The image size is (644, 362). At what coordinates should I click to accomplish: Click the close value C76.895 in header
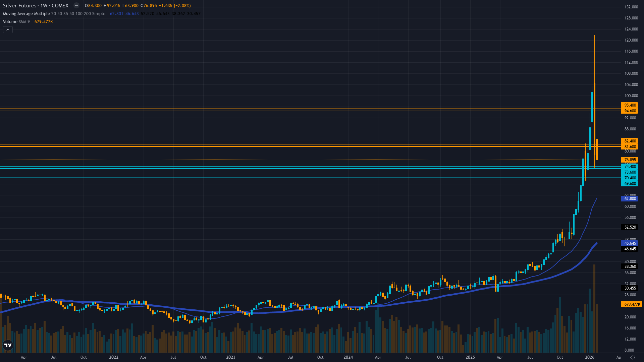[x=149, y=6]
